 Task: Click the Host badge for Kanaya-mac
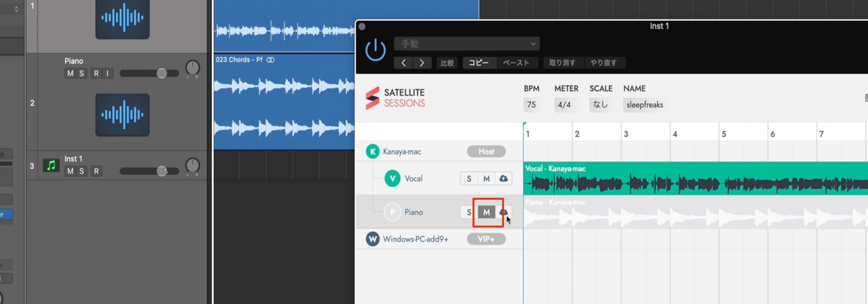click(486, 151)
